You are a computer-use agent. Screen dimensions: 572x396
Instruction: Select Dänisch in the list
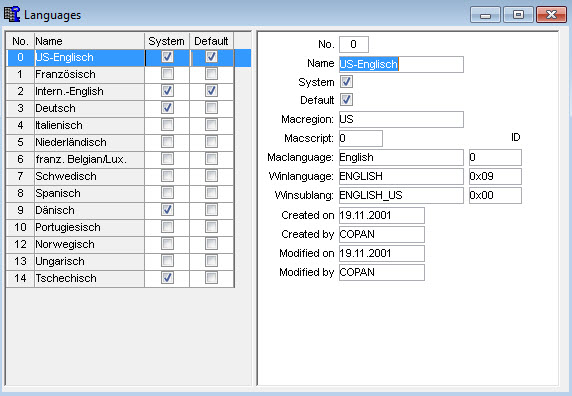[x=89, y=210]
